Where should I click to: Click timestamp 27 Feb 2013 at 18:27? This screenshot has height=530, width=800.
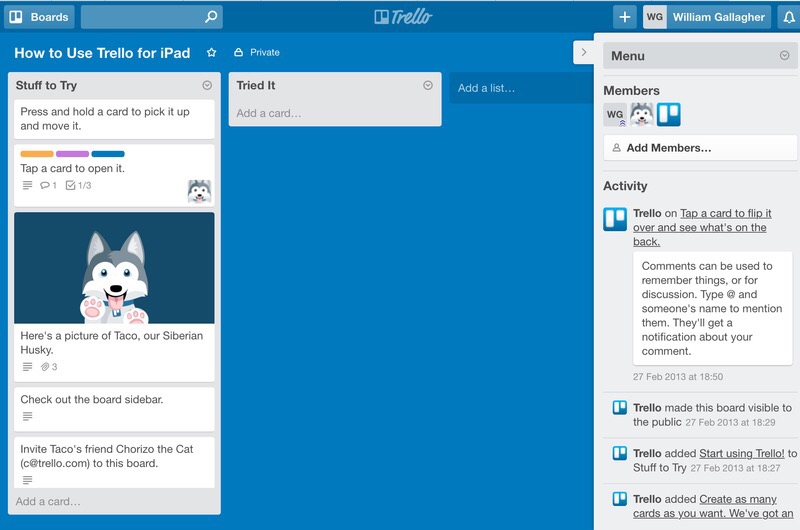[x=735, y=468]
